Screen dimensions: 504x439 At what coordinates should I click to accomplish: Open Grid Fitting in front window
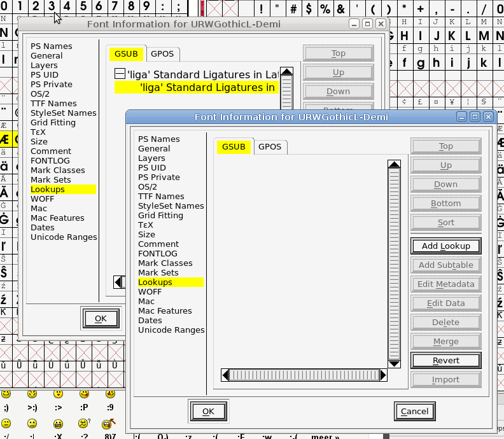(160, 216)
